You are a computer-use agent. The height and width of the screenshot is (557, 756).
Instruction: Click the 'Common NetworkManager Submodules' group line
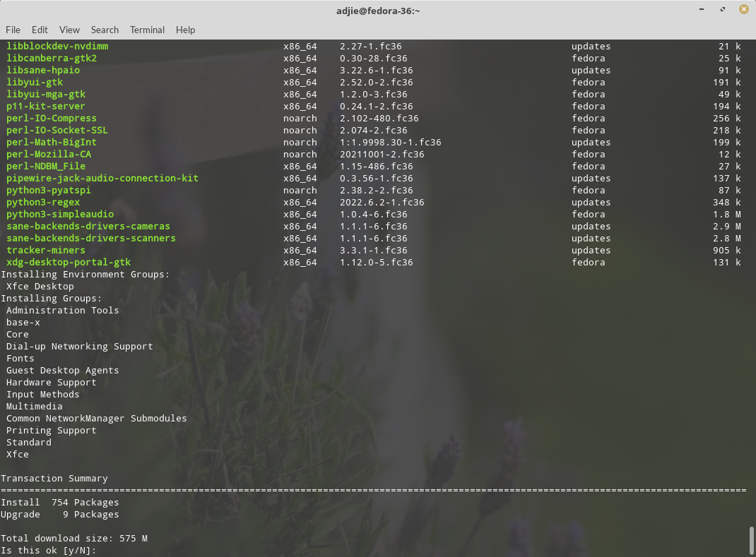pos(96,419)
